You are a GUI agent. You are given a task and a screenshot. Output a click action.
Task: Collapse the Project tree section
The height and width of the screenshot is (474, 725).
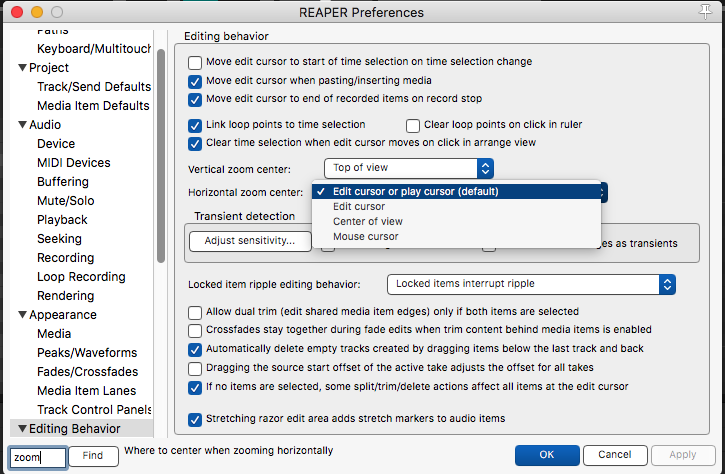(x=23, y=68)
